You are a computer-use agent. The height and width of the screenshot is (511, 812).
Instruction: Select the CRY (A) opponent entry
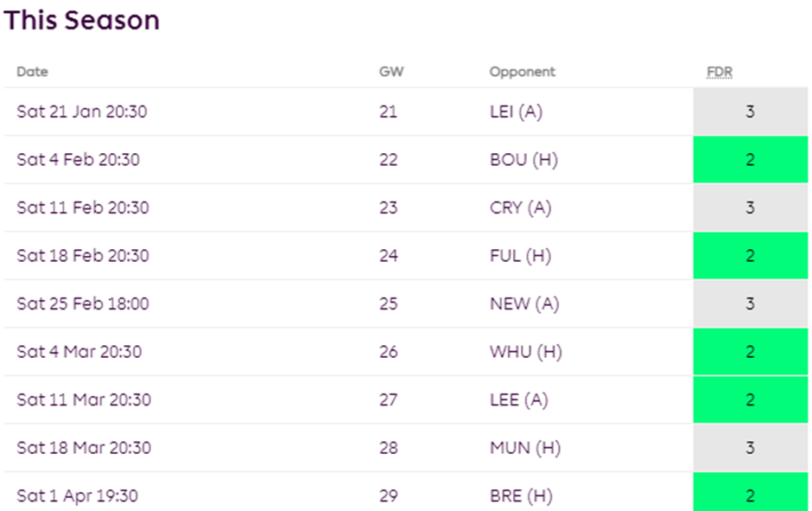pos(520,208)
